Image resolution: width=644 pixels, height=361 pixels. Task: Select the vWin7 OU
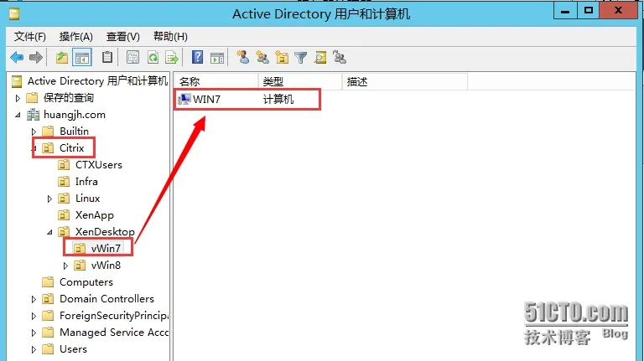click(x=106, y=249)
